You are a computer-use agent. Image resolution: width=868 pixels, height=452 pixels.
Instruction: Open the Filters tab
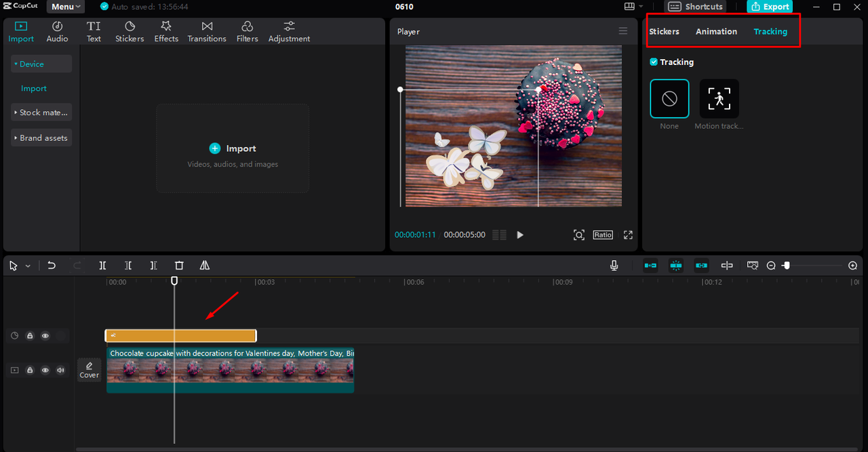click(x=248, y=32)
